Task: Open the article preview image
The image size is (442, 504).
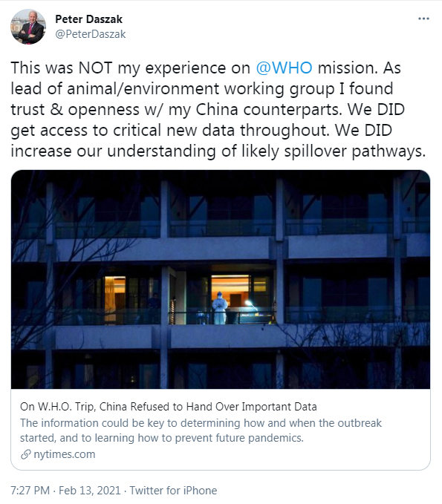Action: 221,279
